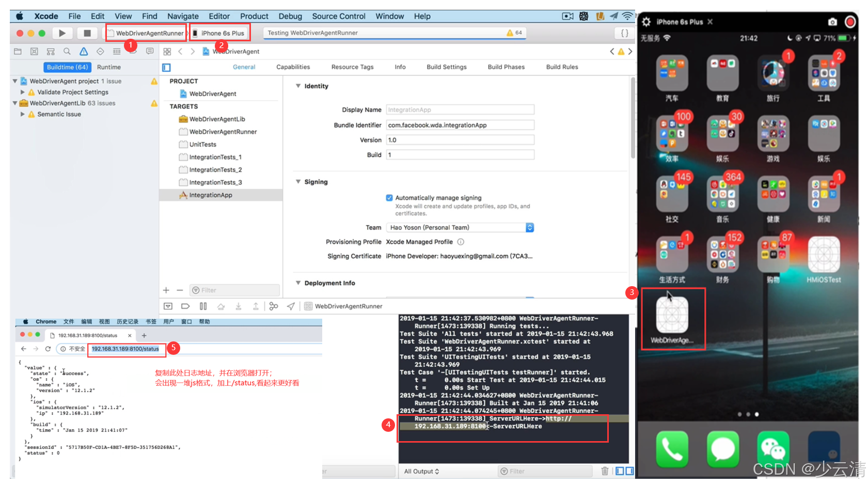Toggle the project and targets list sidebar

166,67
